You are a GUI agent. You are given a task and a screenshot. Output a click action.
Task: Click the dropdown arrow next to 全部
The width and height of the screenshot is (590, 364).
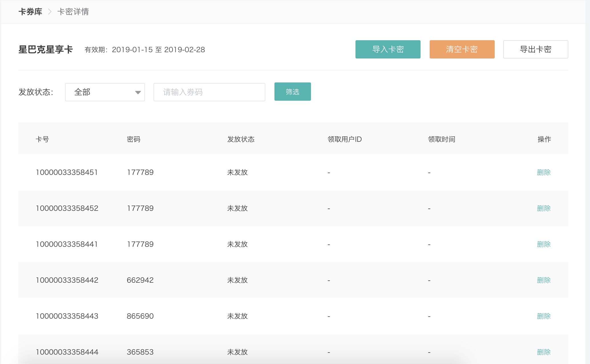click(x=138, y=92)
